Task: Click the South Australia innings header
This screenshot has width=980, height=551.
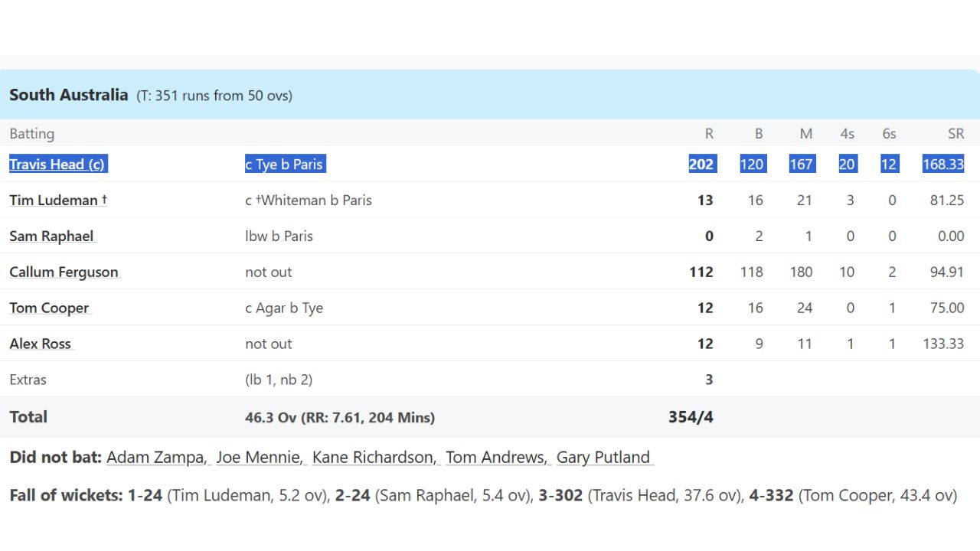Action: coord(69,95)
